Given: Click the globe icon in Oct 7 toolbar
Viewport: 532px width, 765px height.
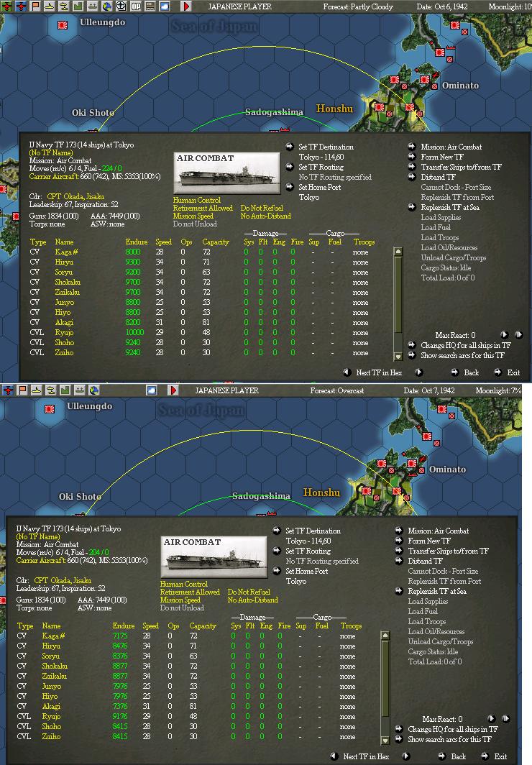Looking at the screenshot, I should (93, 390).
